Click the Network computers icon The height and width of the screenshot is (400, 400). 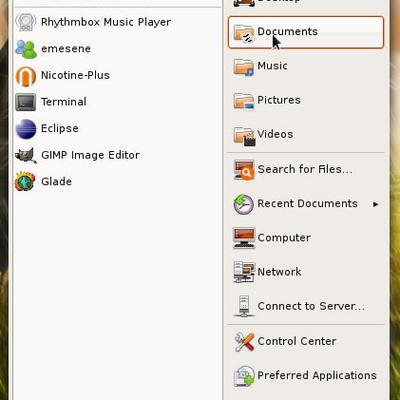tap(244, 272)
